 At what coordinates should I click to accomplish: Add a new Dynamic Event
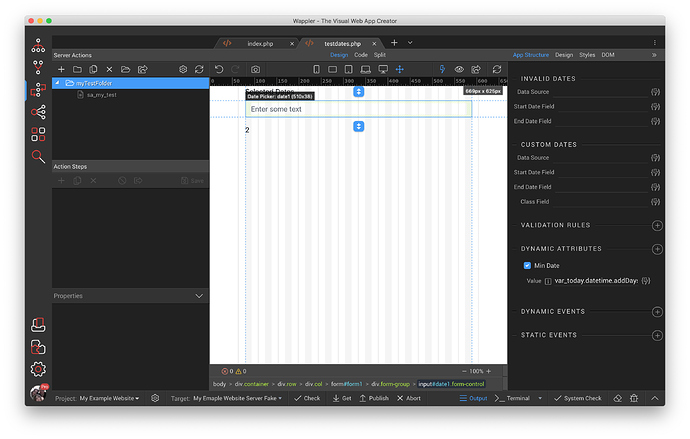tap(657, 312)
